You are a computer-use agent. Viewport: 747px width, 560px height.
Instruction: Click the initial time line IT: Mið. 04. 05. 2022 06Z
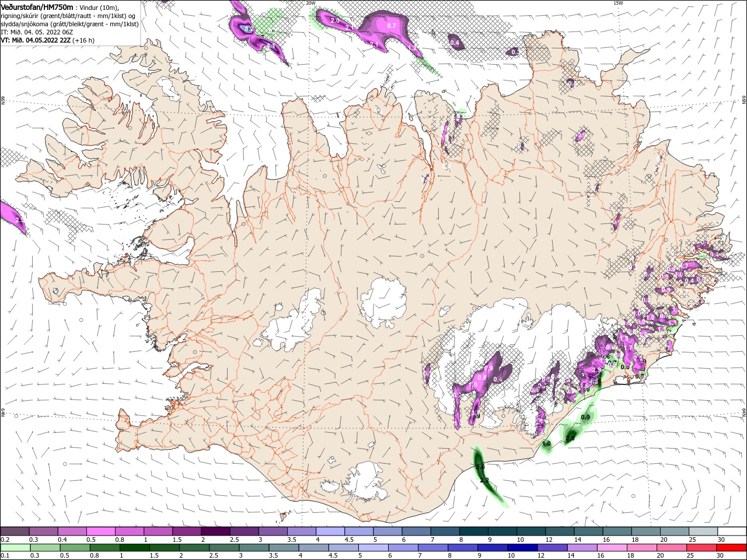(x=36, y=32)
